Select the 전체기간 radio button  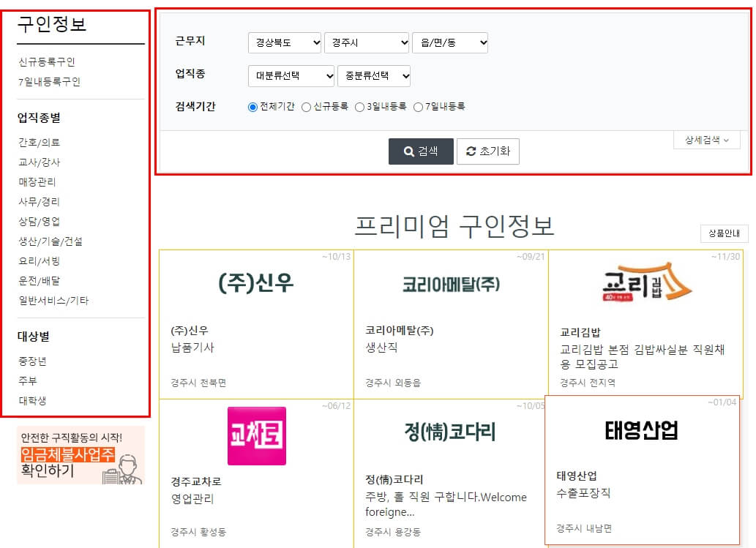click(251, 106)
